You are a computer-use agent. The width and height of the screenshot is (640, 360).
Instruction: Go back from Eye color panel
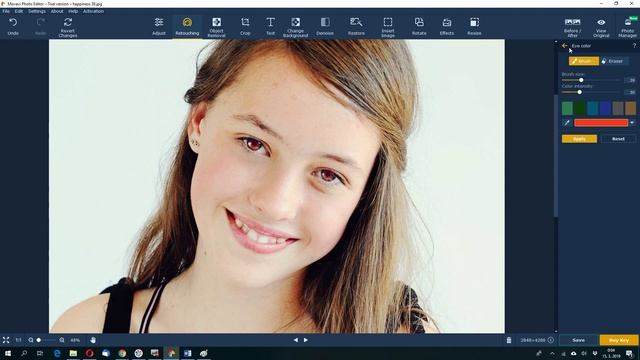click(564, 46)
